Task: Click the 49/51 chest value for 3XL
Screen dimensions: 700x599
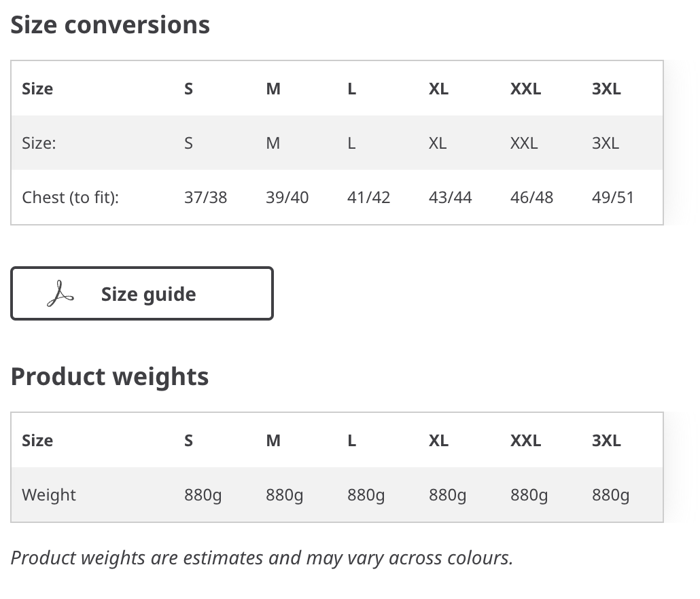Action: pyautogui.click(x=613, y=197)
